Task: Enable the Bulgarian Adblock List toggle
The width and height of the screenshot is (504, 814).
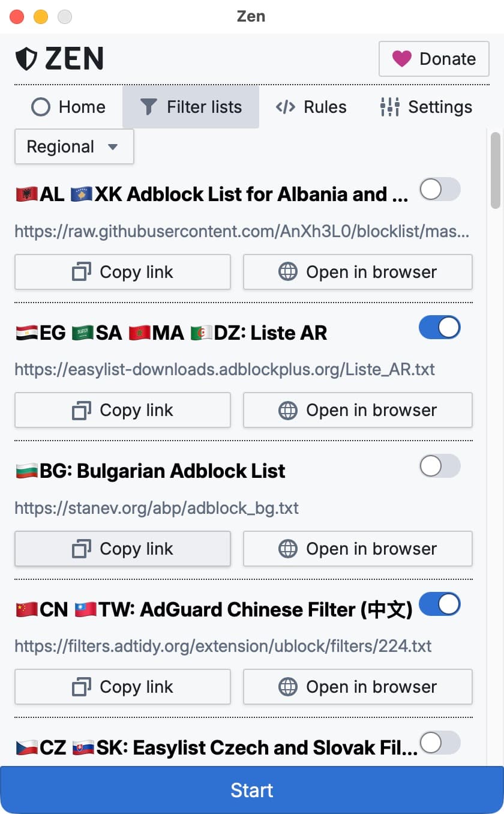Action: pos(440,466)
